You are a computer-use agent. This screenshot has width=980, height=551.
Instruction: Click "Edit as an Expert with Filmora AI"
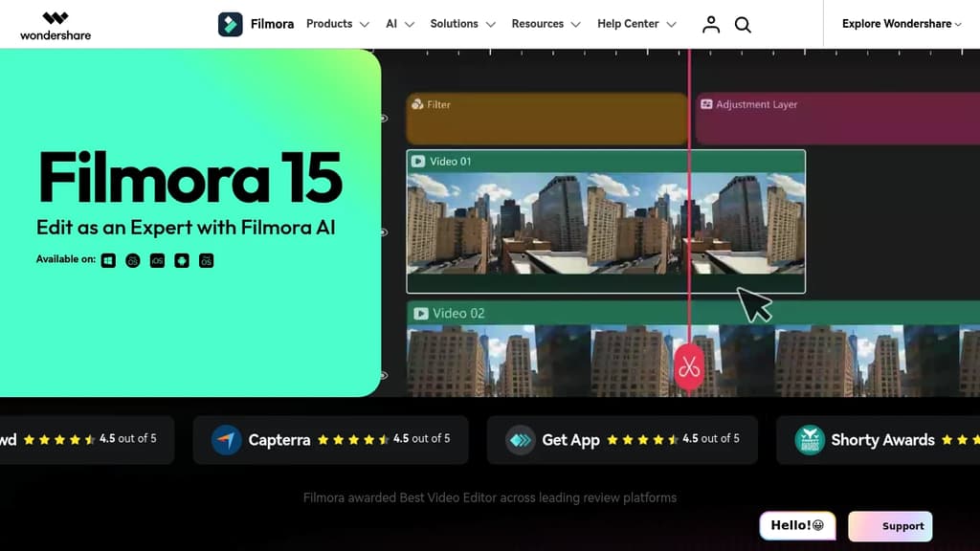[186, 228]
